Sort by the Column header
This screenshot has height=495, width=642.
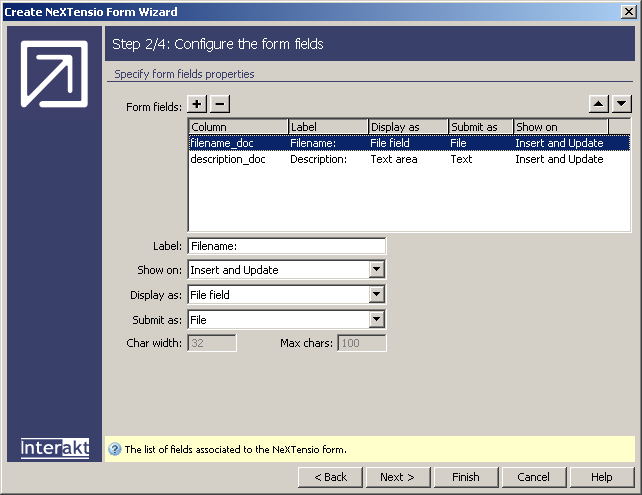[x=238, y=127]
